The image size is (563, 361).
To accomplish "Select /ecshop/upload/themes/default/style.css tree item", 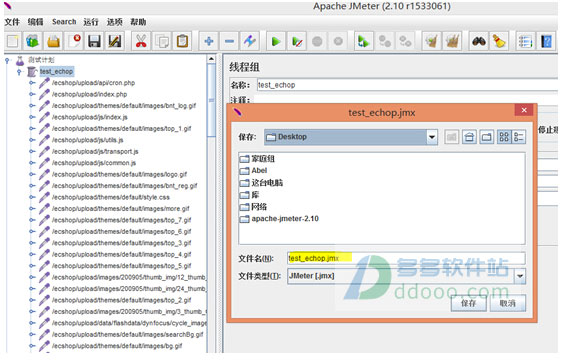I will pos(111,197).
